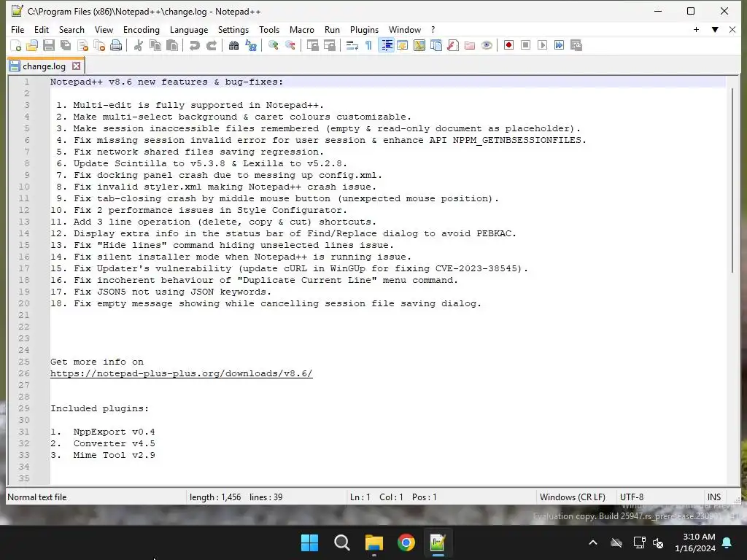The height and width of the screenshot is (560, 747).
Task: Click the Stop recording macro icon
Action: [525, 46]
